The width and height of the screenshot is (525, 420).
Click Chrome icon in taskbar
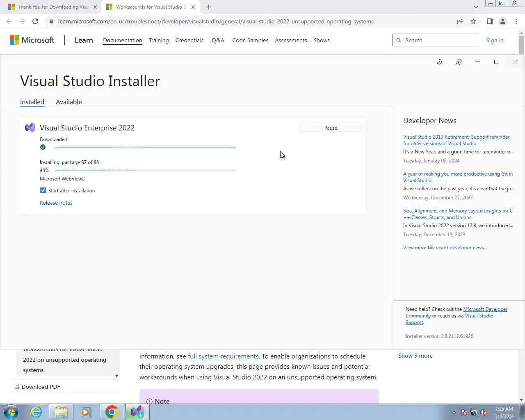pos(112,412)
